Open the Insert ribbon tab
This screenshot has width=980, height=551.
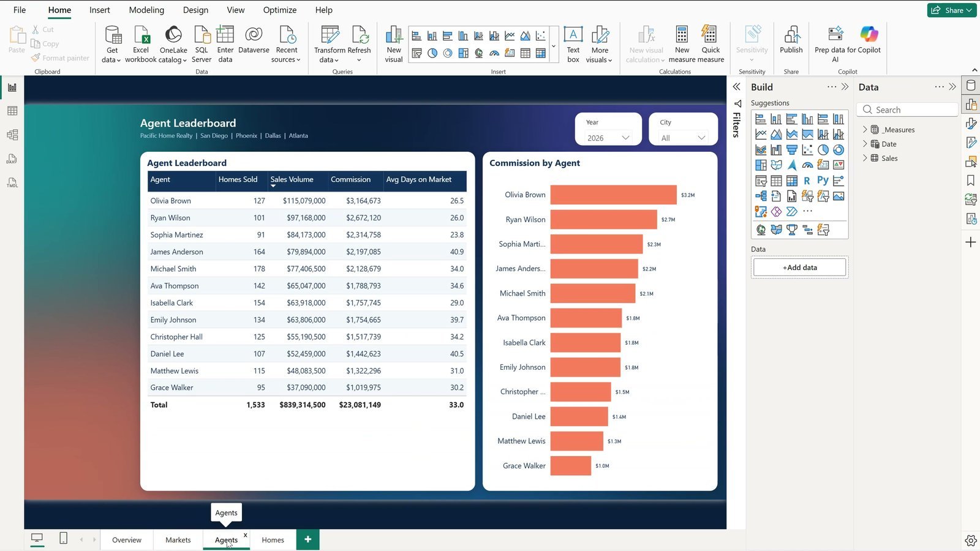tap(100, 10)
